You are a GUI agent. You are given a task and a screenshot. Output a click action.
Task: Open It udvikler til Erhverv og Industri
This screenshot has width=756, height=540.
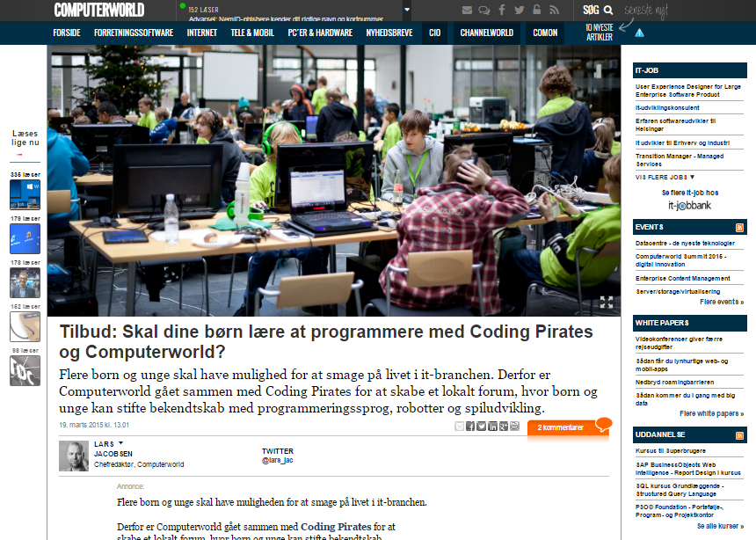(x=682, y=142)
